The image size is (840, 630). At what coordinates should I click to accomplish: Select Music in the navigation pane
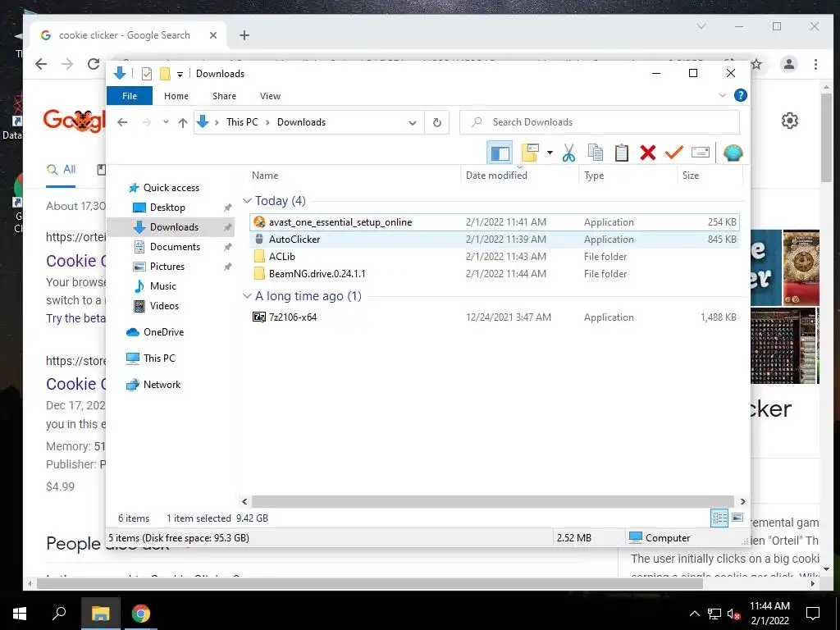point(163,286)
